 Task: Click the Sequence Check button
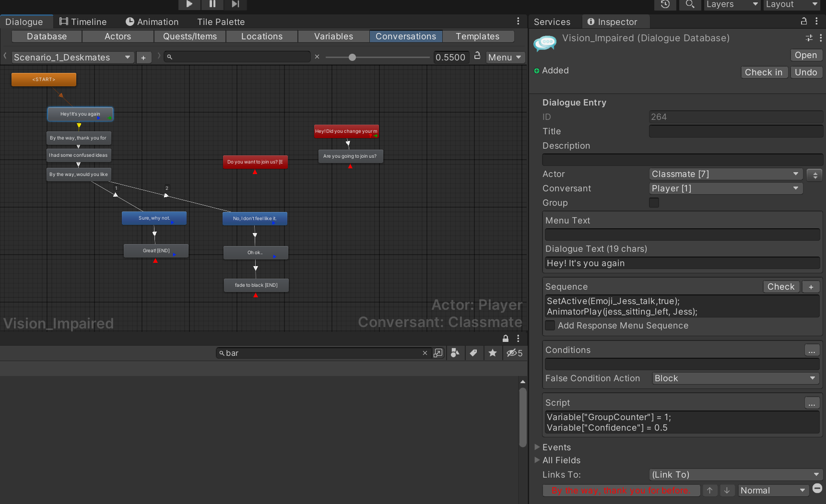click(x=781, y=287)
